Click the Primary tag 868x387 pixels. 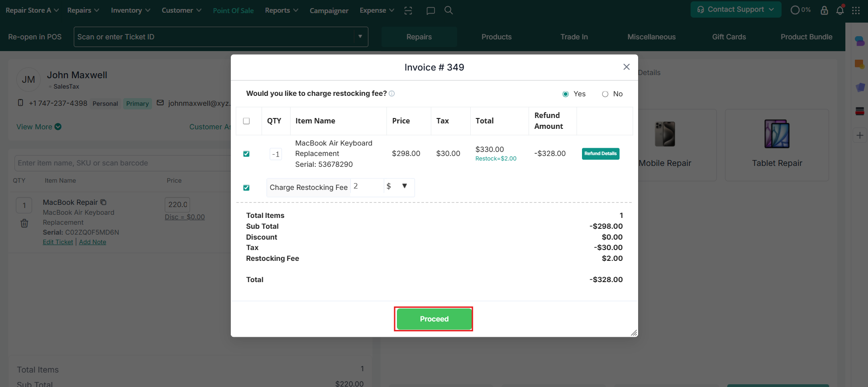138,104
